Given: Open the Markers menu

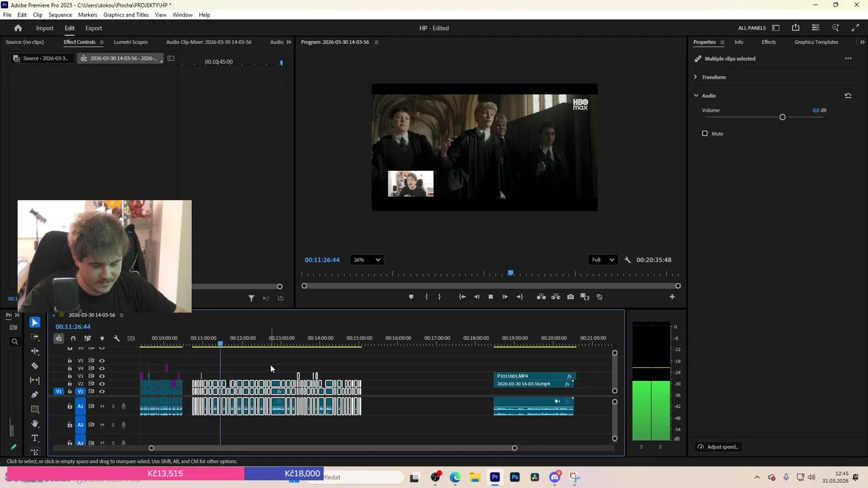Looking at the screenshot, I should [x=87, y=14].
